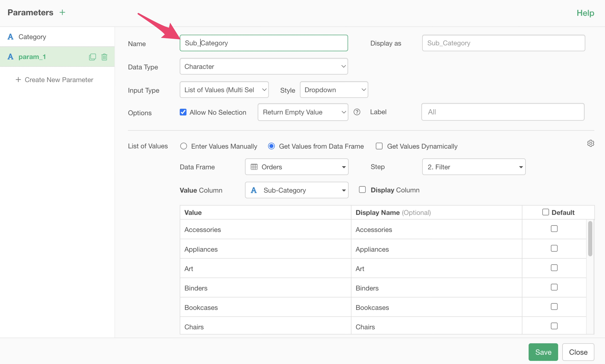
Task: Add a parameter with the plus icon
Action: (62, 12)
